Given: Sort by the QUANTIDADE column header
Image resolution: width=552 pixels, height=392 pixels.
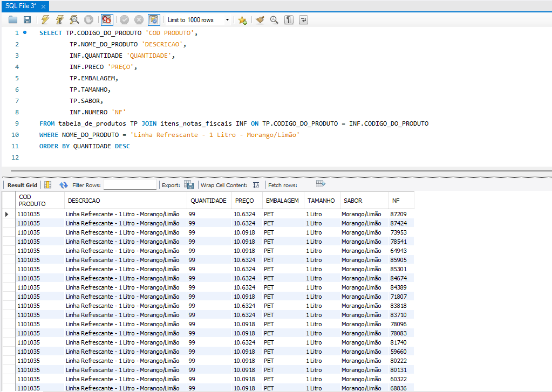Looking at the screenshot, I should tap(209, 200).
